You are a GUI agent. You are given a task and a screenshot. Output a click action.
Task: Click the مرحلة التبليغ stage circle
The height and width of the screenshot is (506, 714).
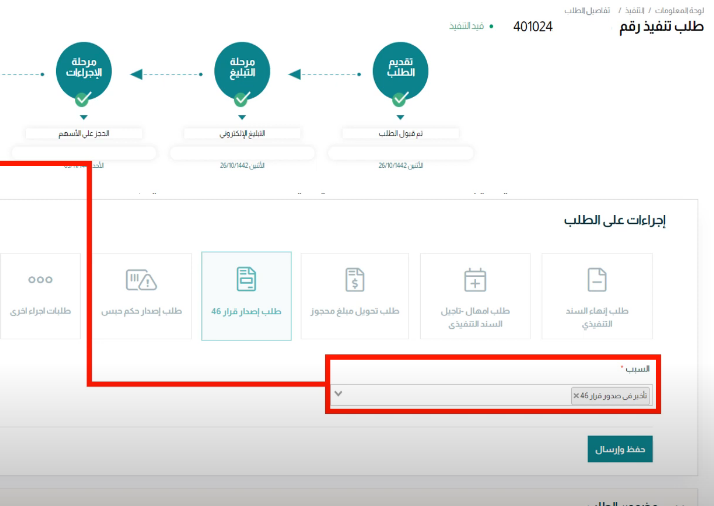point(241,70)
